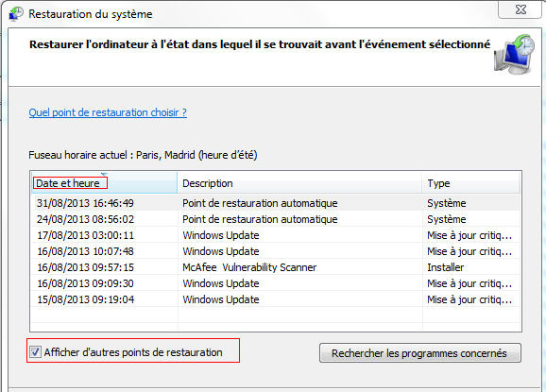
Task: Select Windows Update from 17/08/2013 03:00:11
Action: click(x=276, y=235)
